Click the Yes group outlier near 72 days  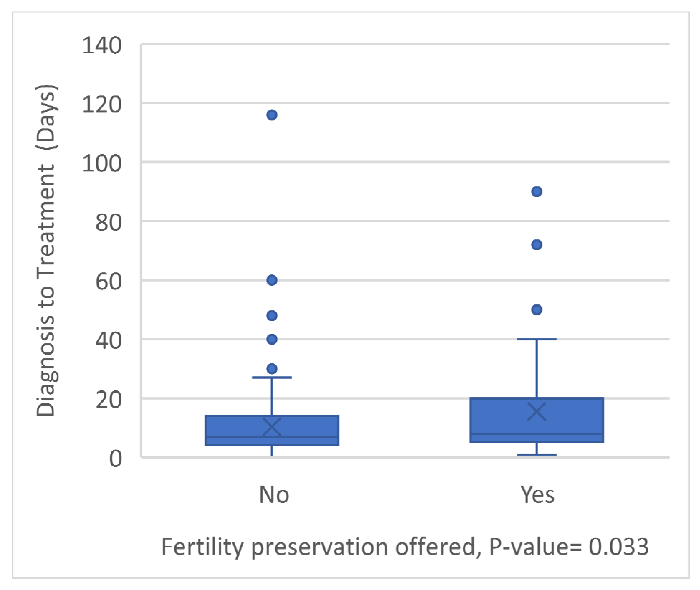[x=536, y=245]
